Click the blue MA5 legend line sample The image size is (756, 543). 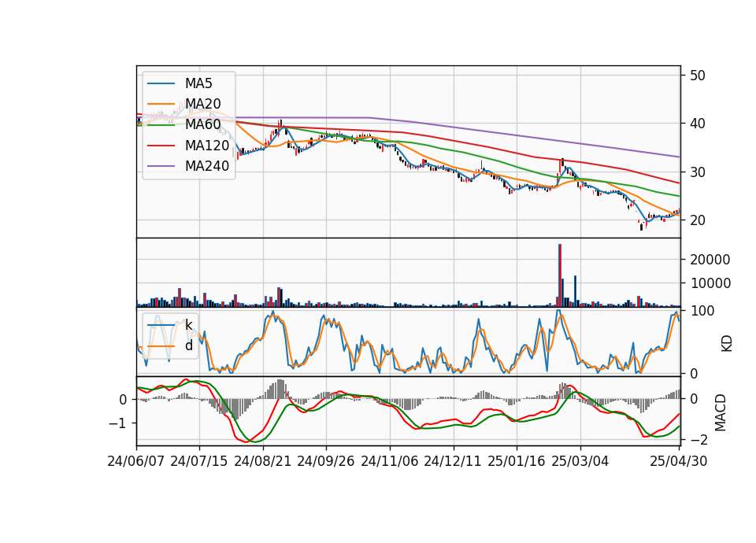tap(161, 83)
